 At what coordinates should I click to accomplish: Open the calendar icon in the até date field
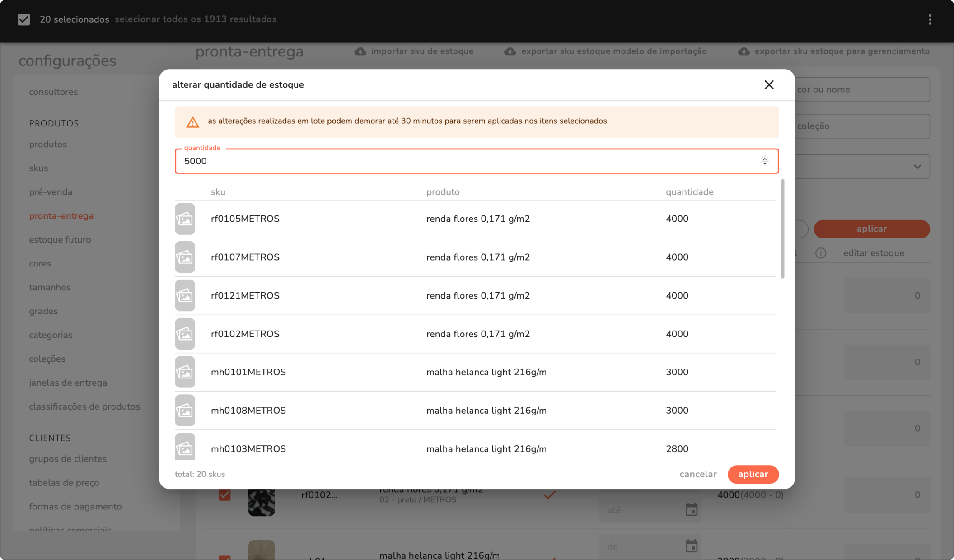pyautogui.click(x=692, y=510)
